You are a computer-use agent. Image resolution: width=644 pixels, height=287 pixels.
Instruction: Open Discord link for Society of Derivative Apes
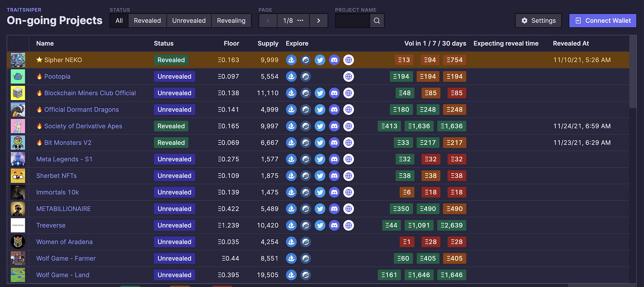click(x=334, y=126)
